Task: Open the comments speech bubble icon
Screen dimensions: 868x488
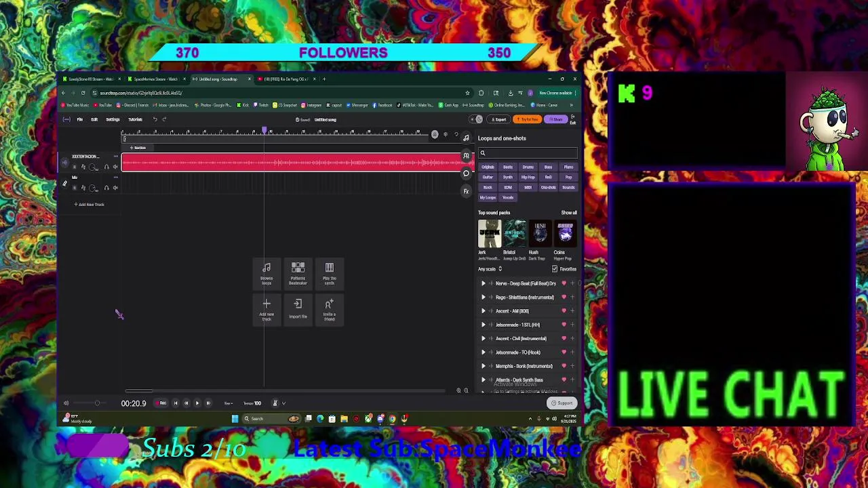Action: 466,174
